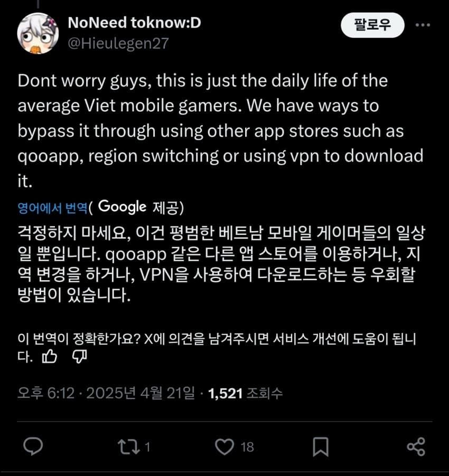Bookmark this tweet
Screen dimensions: 449x476
[x=321, y=447]
